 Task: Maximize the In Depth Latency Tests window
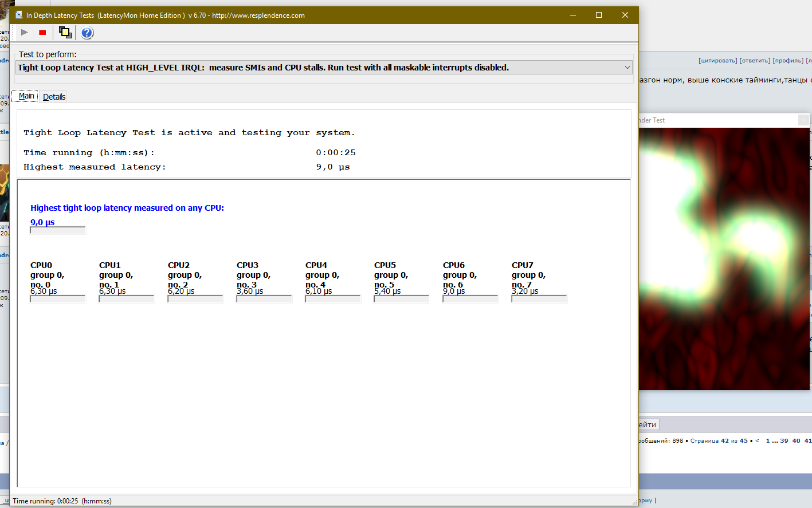[x=599, y=15]
